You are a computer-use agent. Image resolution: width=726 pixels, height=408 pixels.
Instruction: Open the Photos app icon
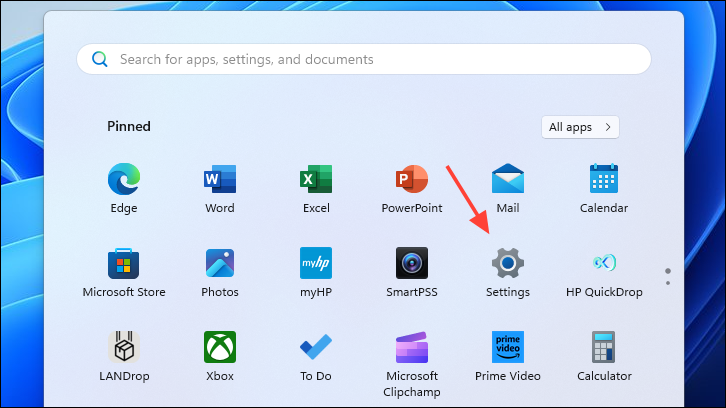(220, 263)
